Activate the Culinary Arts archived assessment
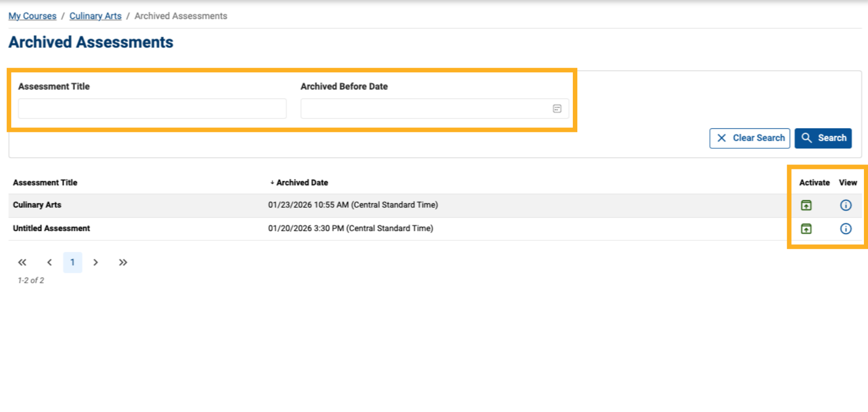868x412 pixels. pos(807,205)
